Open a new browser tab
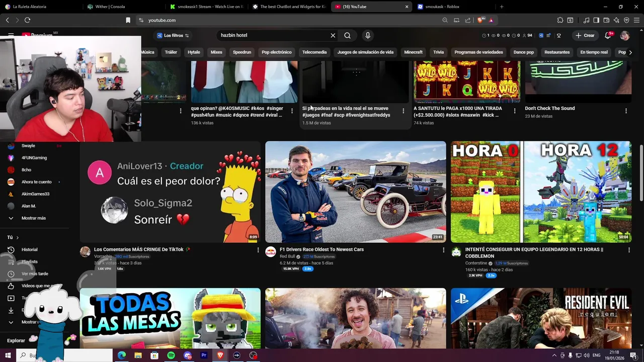This screenshot has width=644, height=362. click(x=502, y=7)
